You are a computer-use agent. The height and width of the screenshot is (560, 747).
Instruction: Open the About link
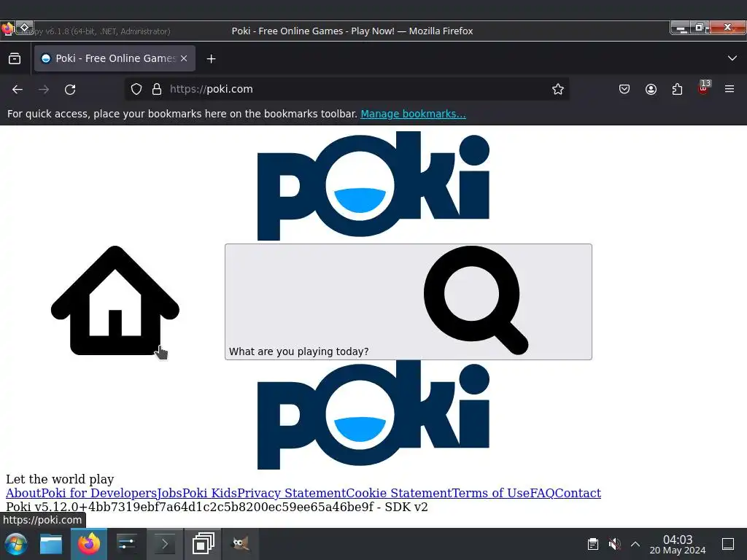[x=23, y=493]
